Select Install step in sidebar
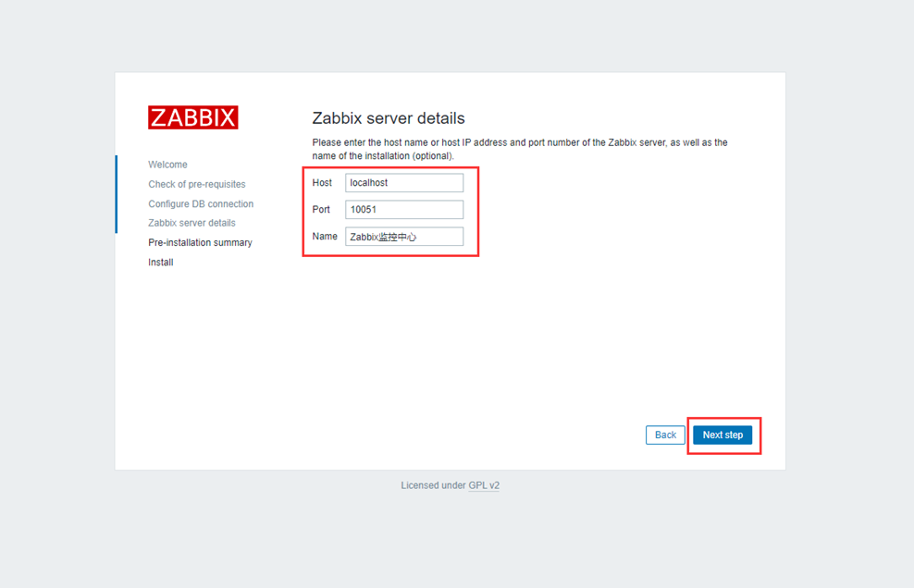Viewport: 914px width, 588px height. click(161, 263)
